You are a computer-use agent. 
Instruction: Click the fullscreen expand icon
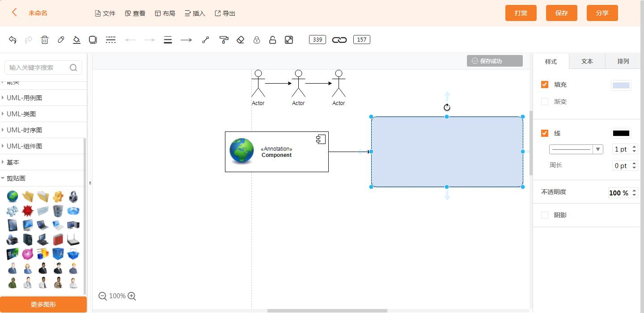[288, 40]
